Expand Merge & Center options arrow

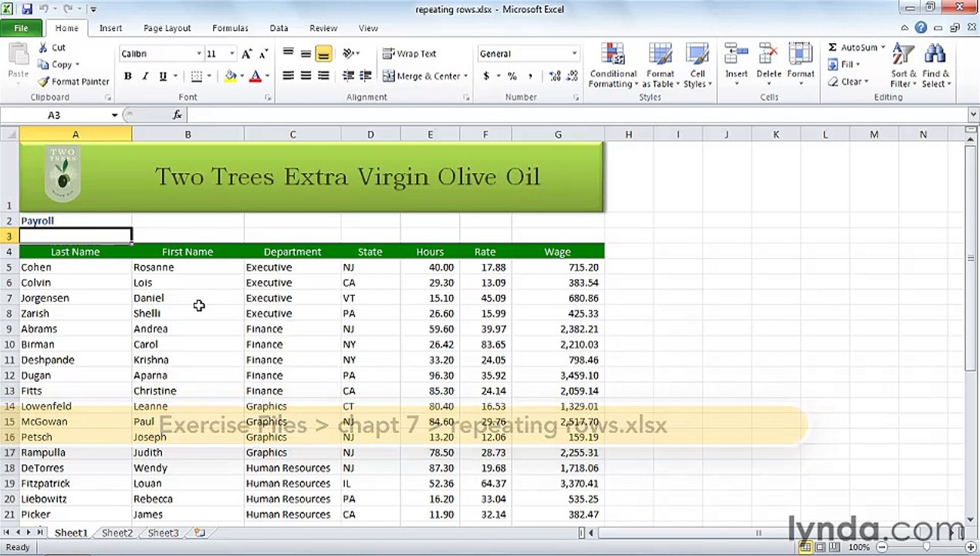tap(466, 76)
